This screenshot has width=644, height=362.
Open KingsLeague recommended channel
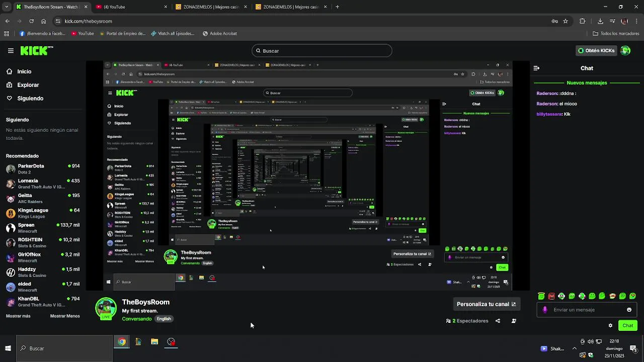click(x=43, y=213)
